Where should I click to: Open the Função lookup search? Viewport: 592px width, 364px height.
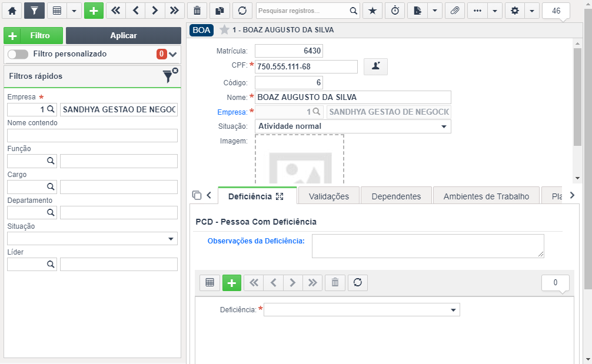pos(51,161)
